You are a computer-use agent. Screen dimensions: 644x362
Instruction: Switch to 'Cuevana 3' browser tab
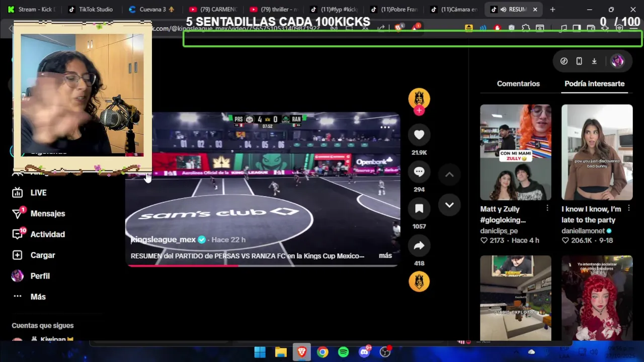pos(151,9)
